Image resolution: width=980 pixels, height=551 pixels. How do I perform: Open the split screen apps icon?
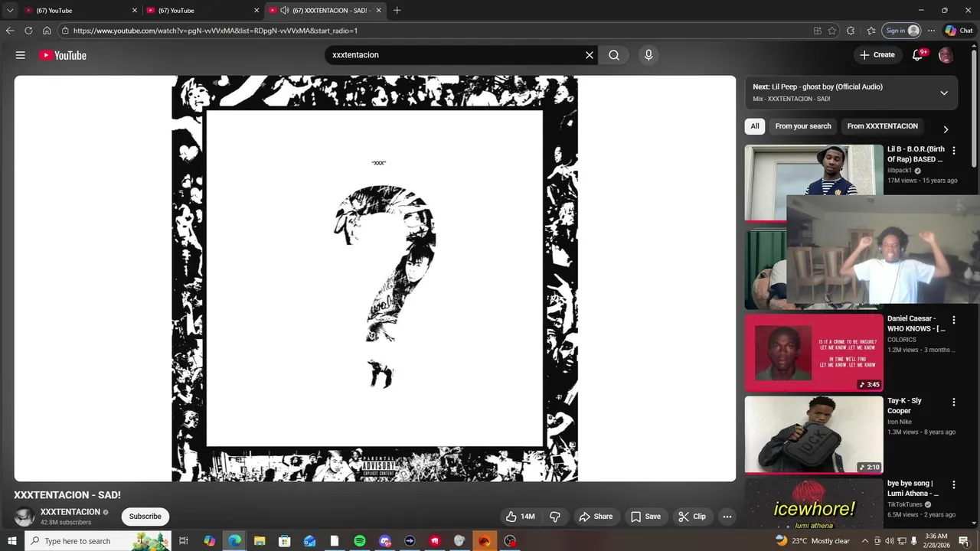[818, 31]
